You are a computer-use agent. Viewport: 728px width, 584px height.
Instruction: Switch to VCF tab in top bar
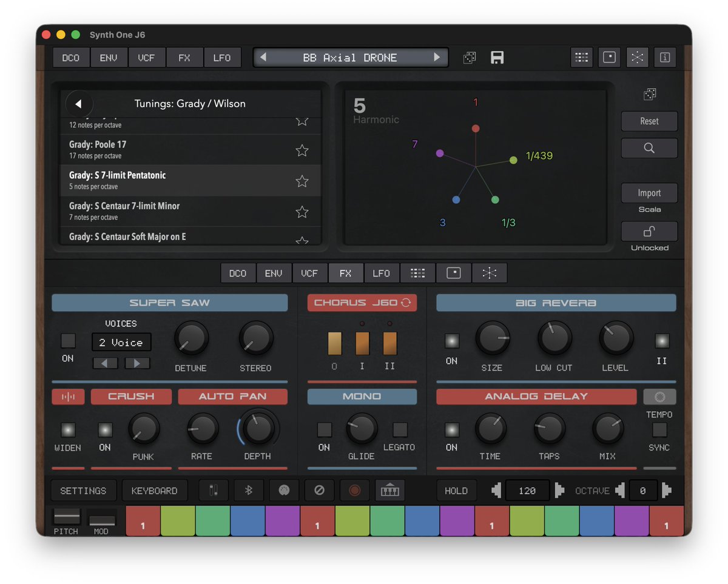[x=146, y=58]
